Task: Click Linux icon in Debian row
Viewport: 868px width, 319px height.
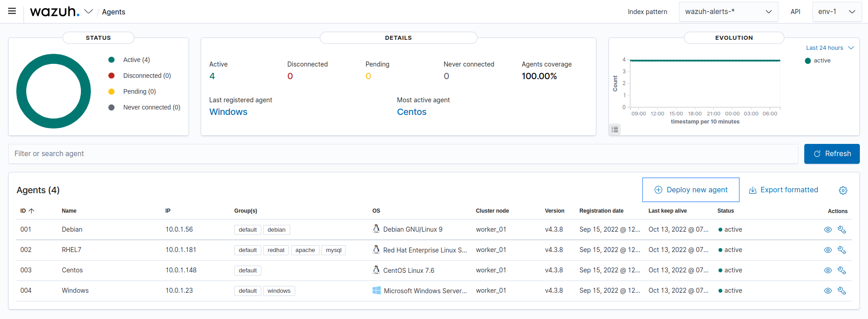Action: click(376, 229)
